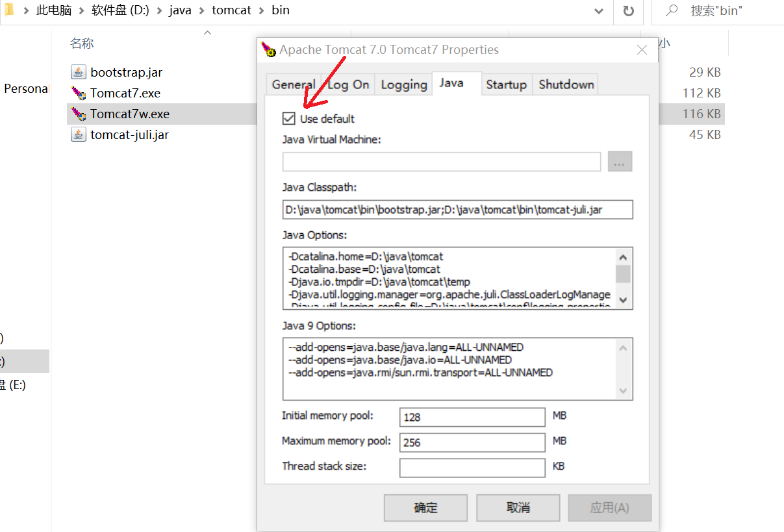Click the bootstrap.jar file icon

(x=78, y=72)
